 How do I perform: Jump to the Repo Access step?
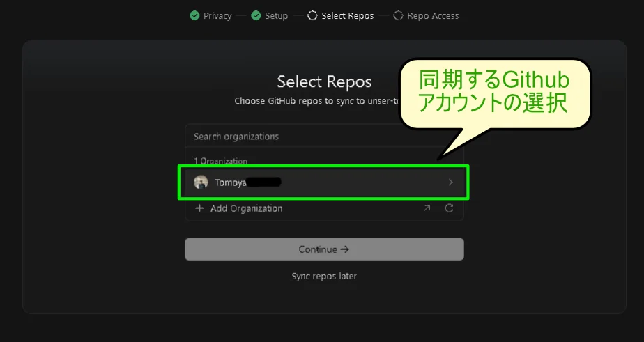[426, 16]
